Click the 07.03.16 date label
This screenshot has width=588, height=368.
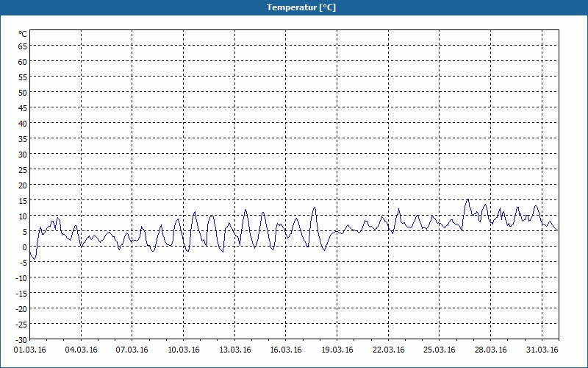point(132,350)
